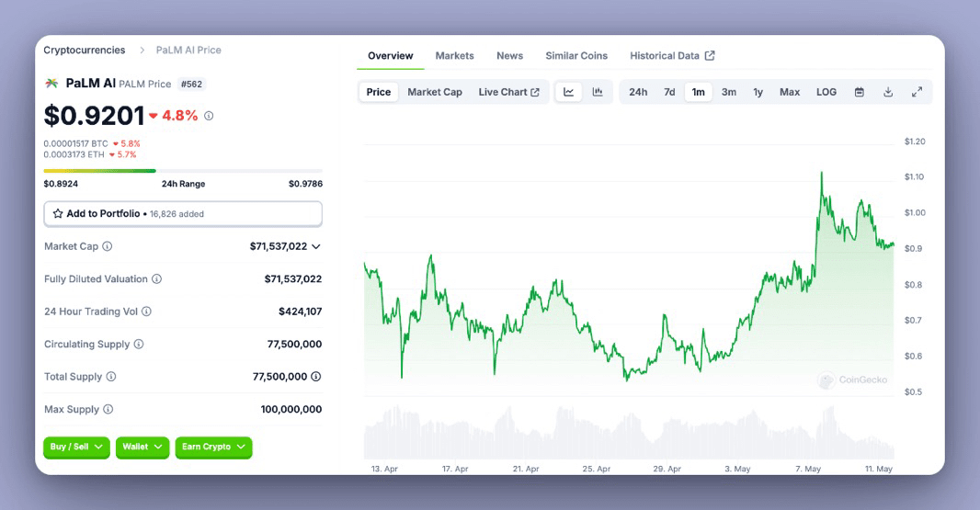
Task: Click external link icon beside Historical Data
Action: pyautogui.click(x=710, y=56)
